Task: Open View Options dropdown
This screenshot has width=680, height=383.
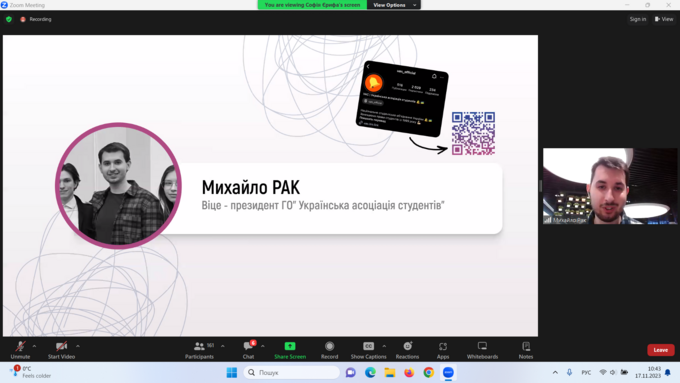Action: click(x=394, y=5)
